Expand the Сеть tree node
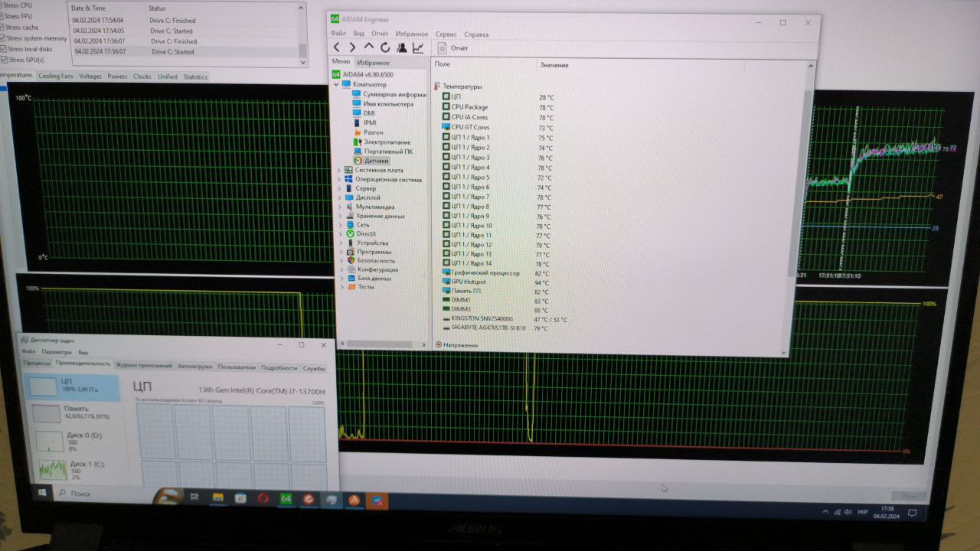 tap(339, 225)
